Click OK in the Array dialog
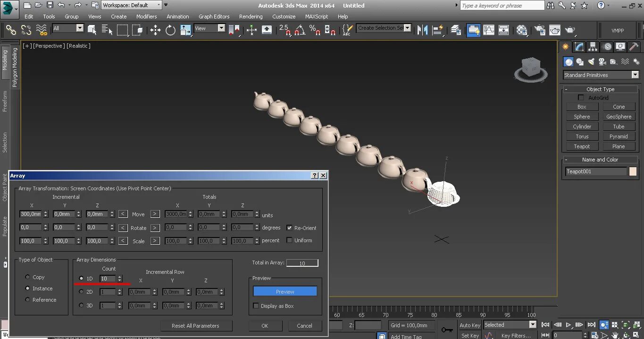Viewport: 644px width, 339px height. pos(265,326)
